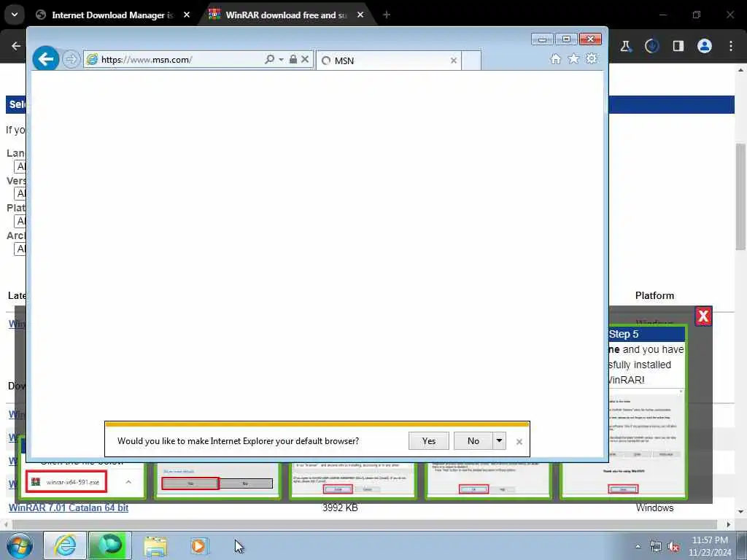The width and height of the screenshot is (747, 560).
Task: Show hidden system tray icons
Action: [638, 546]
